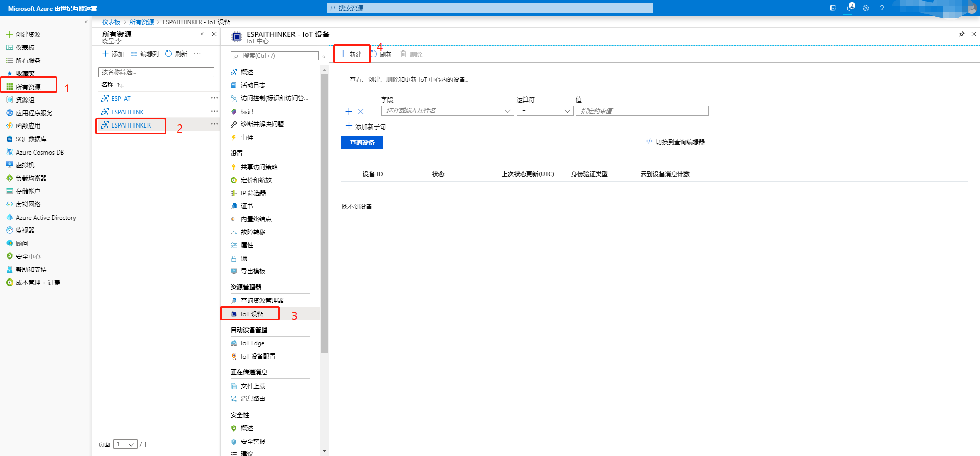980x456 pixels.
Task: Focus the 按名称筛选 filter field
Action: pyautogui.click(x=156, y=72)
